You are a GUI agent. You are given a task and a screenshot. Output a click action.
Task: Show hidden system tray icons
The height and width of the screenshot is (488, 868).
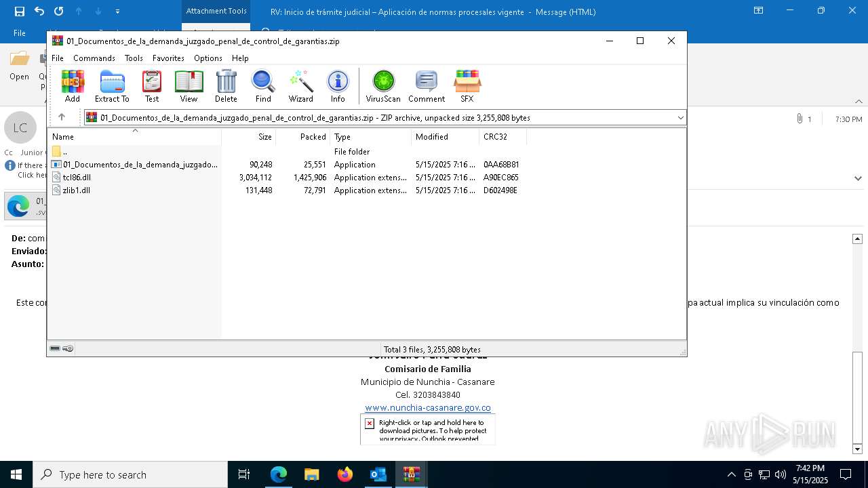(731, 474)
